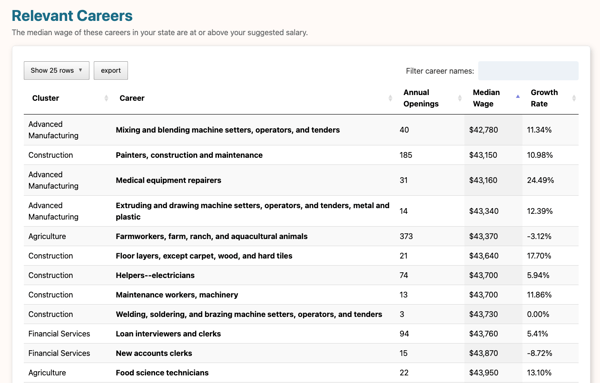The width and height of the screenshot is (600, 383).
Task: Select Farmworkers, farm, ranch career row
Action: click(x=301, y=236)
